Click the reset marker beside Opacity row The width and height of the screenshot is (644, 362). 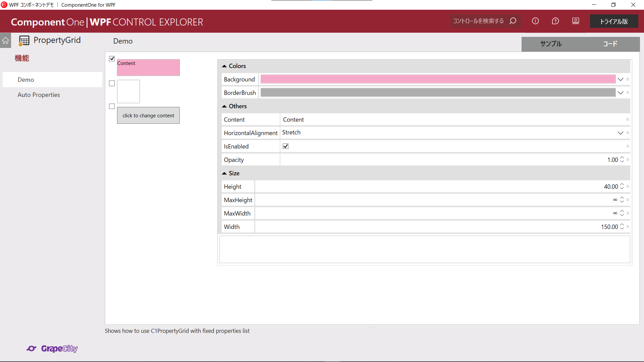click(x=628, y=160)
